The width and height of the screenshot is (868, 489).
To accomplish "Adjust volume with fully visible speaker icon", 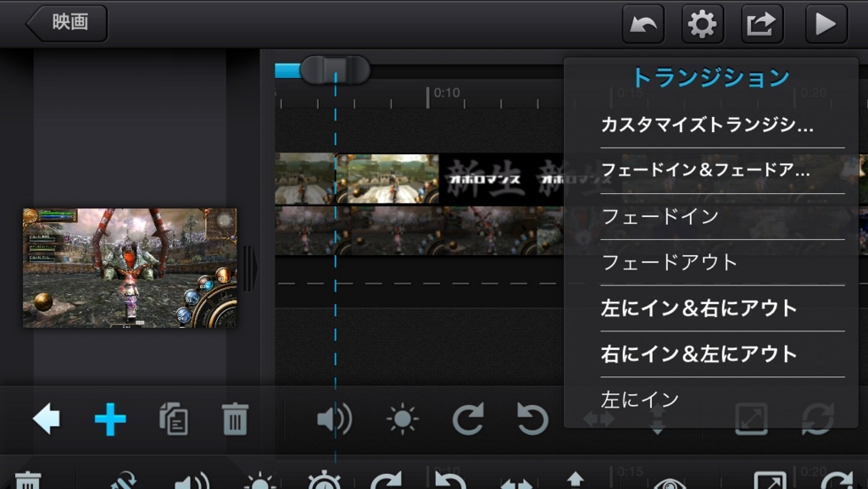I will click(334, 419).
